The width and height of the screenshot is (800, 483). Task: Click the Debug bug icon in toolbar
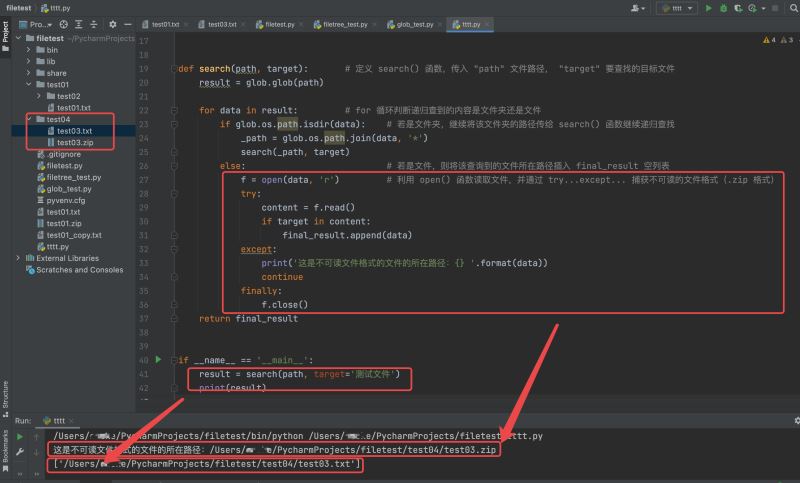click(724, 7)
